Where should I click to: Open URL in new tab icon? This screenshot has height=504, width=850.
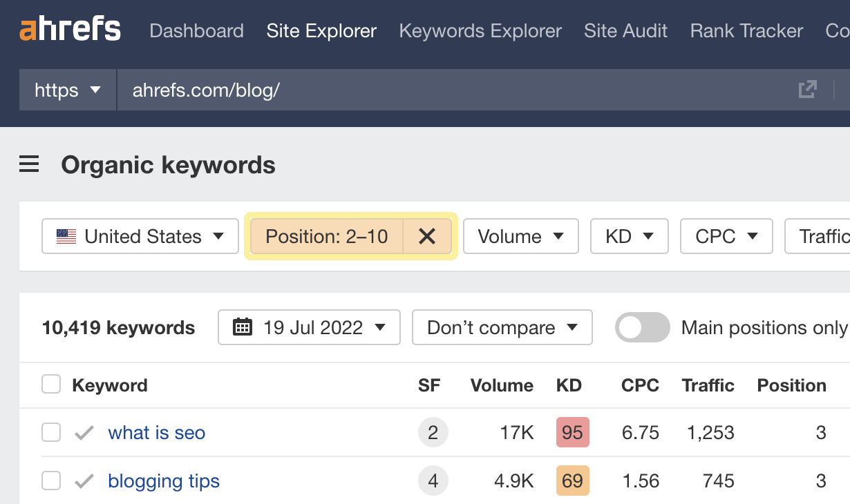(807, 89)
